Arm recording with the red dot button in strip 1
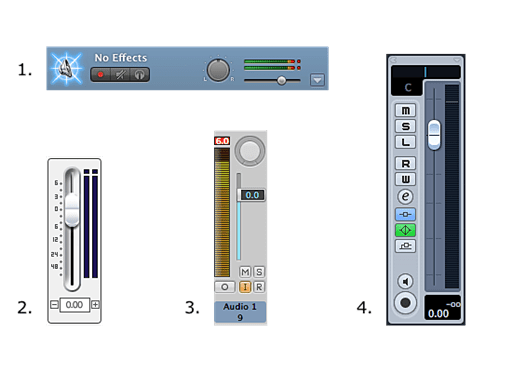Viewport: 512px width, 372px height. (100, 74)
